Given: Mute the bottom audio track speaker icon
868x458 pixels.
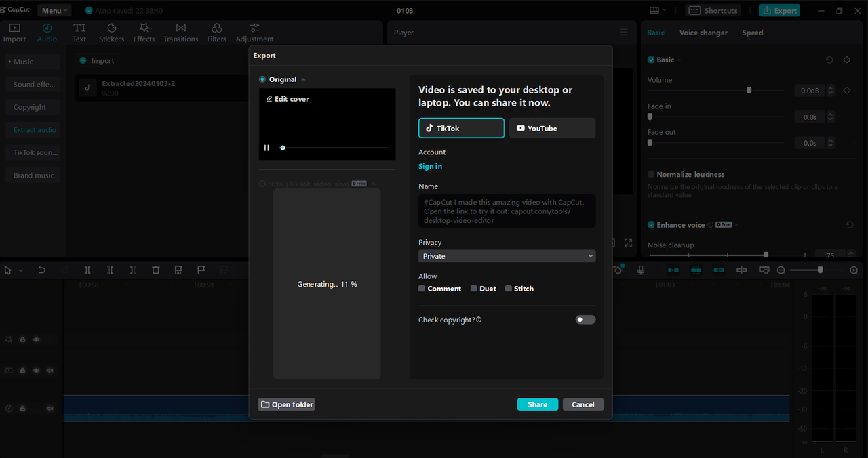Looking at the screenshot, I should point(50,409).
